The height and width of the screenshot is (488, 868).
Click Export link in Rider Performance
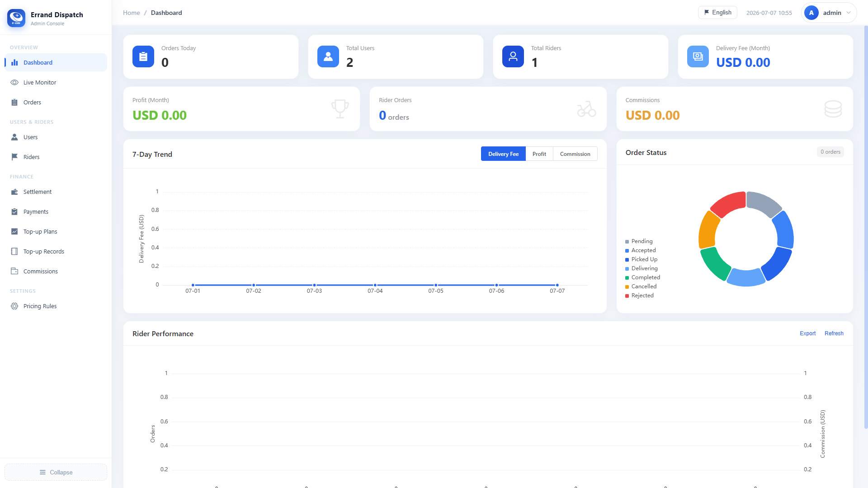807,333
